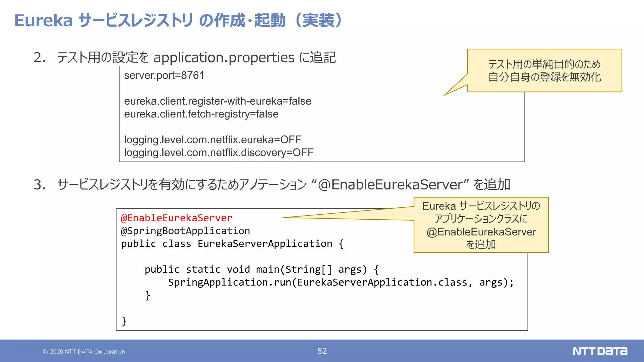Click the public static void main line
The height and width of the screenshot is (362, 644).
(x=262, y=270)
